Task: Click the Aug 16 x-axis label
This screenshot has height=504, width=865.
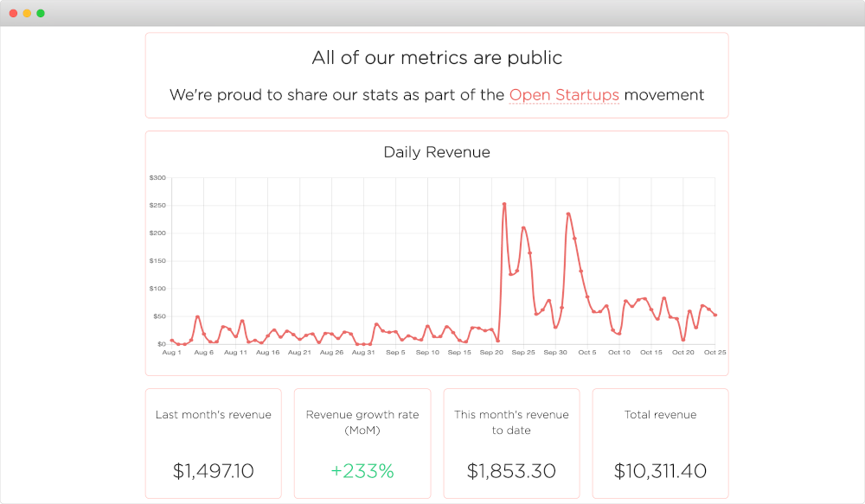Action: [x=267, y=353]
